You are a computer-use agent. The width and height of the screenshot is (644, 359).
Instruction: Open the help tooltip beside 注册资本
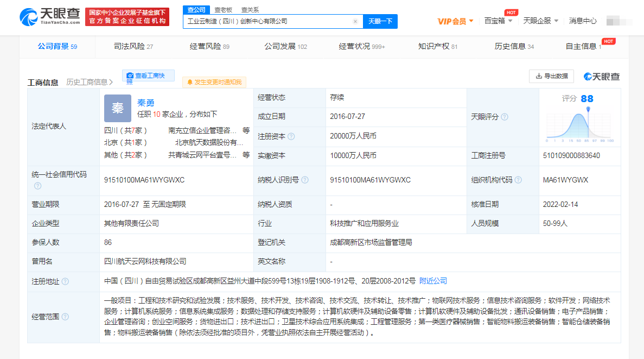click(x=290, y=136)
